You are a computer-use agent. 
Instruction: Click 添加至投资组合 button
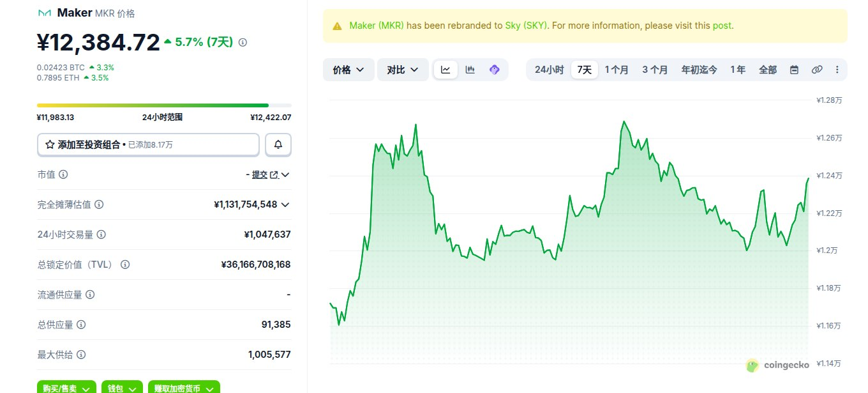click(148, 144)
